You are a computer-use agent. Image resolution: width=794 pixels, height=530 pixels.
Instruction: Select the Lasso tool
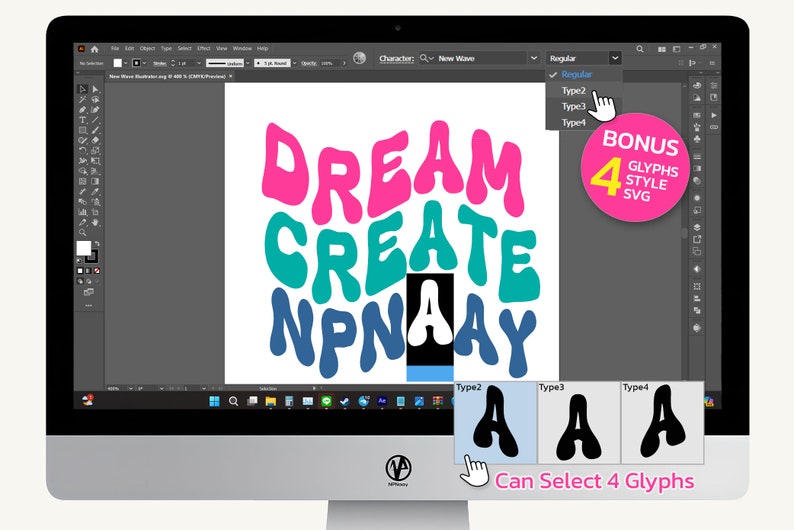click(x=95, y=100)
